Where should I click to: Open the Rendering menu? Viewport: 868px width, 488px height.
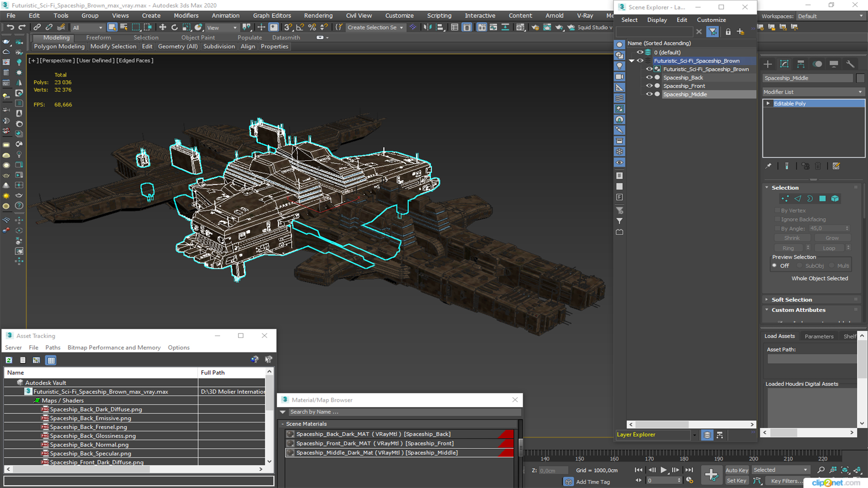pyautogui.click(x=318, y=15)
